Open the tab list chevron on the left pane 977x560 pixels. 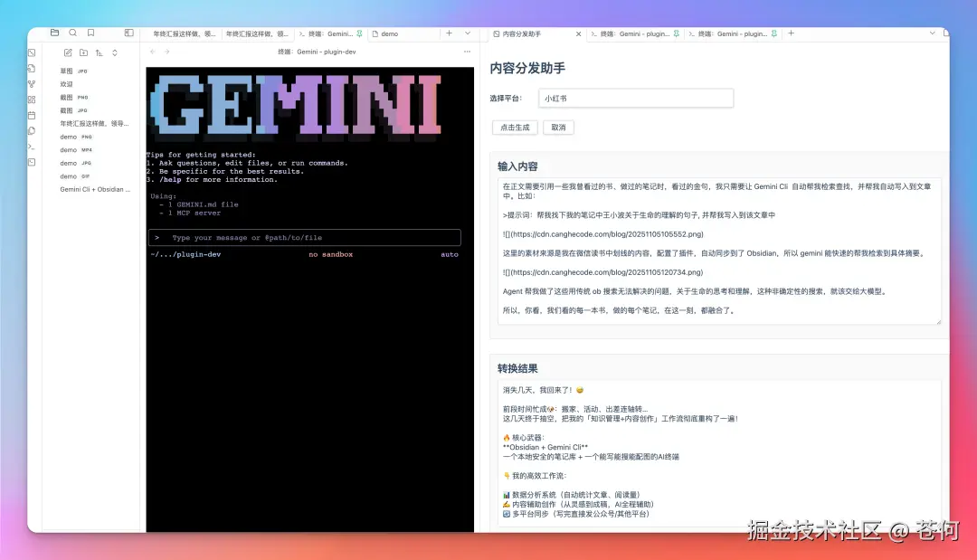[x=466, y=33]
